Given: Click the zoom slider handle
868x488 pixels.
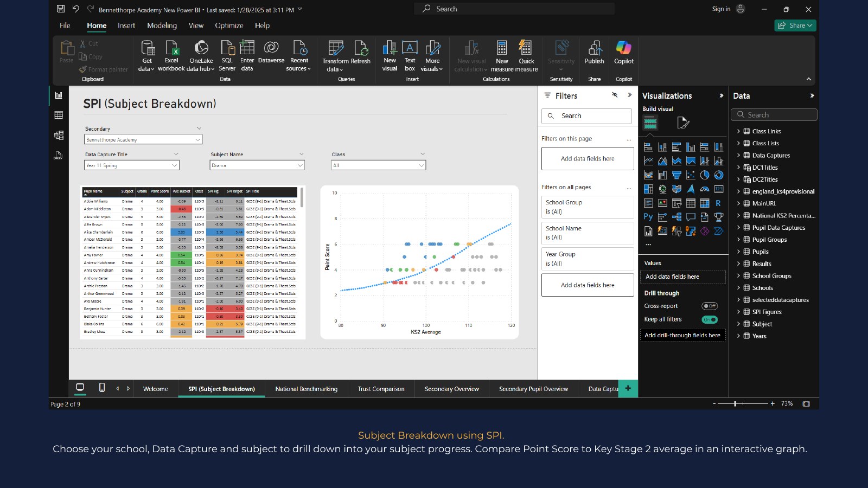Looking at the screenshot, I should pyautogui.click(x=735, y=403).
